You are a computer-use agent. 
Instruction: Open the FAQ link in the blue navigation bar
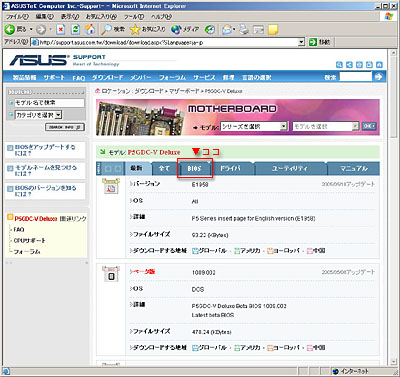coord(79,78)
